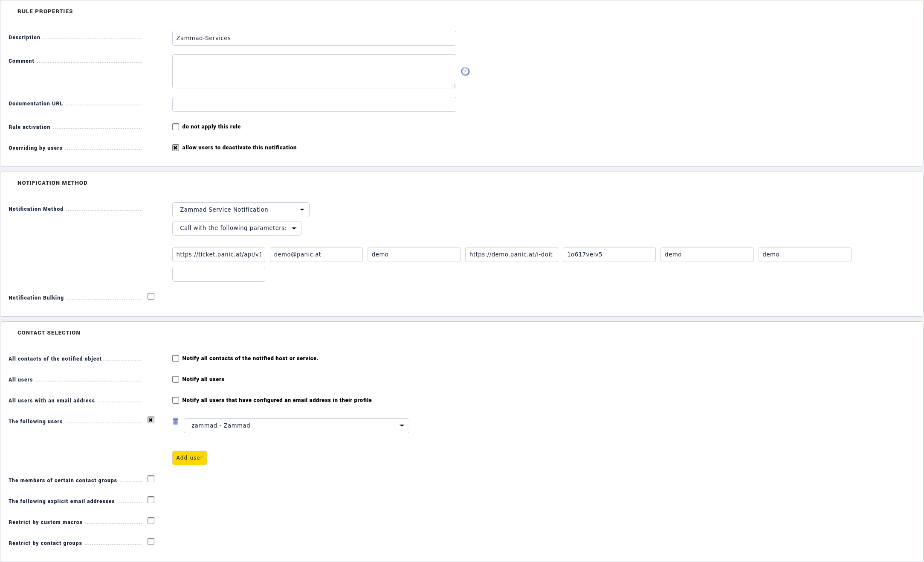Enable 'do not apply this rule' checkbox
The height and width of the screenshot is (562, 924).
click(x=176, y=127)
